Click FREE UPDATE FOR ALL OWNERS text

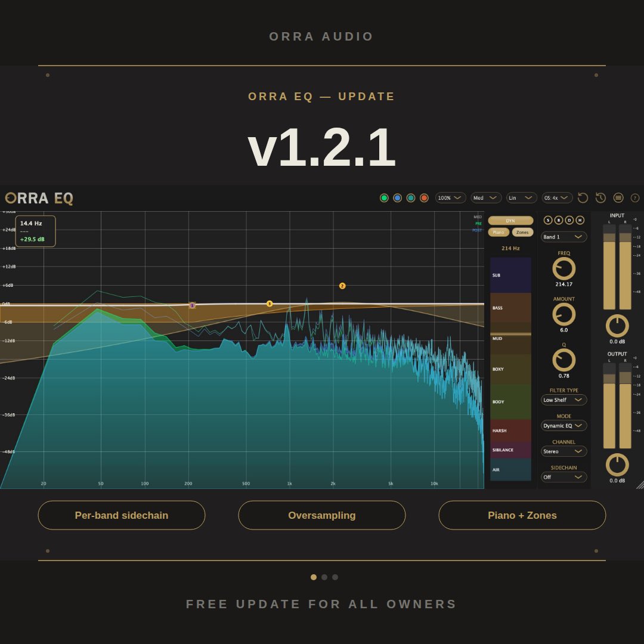click(321, 604)
